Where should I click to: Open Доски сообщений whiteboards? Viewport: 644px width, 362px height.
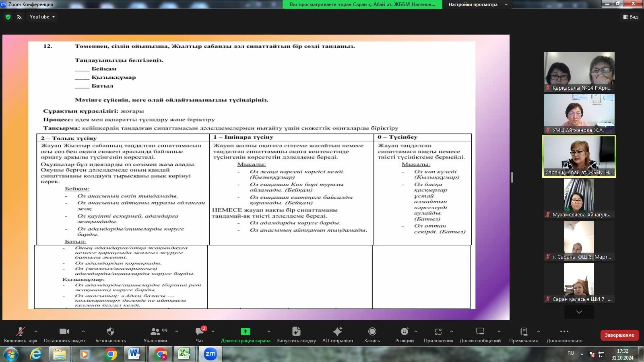pos(480,331)
